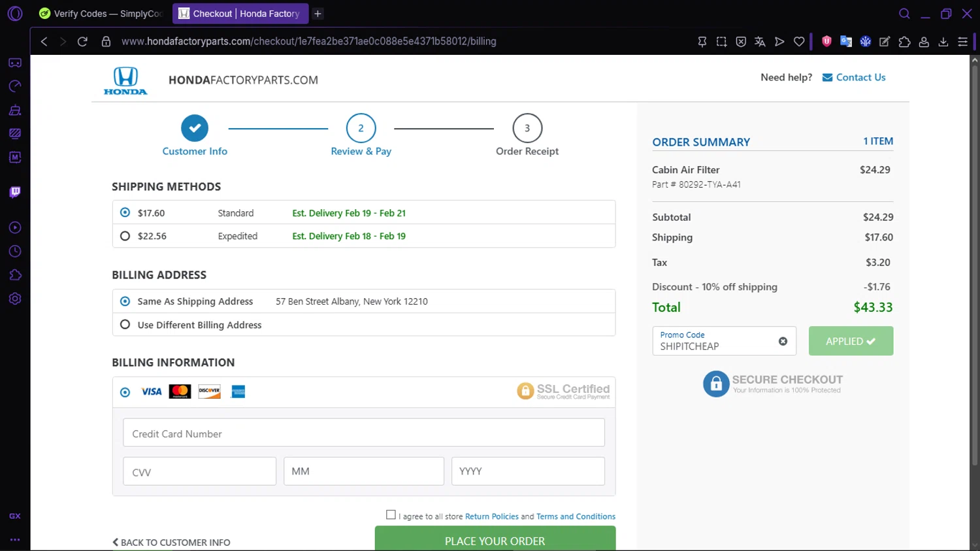Screen dimensions: 980x551
Task: Select $22.56 Expedited shipping radio
Action: click(125, 236)
